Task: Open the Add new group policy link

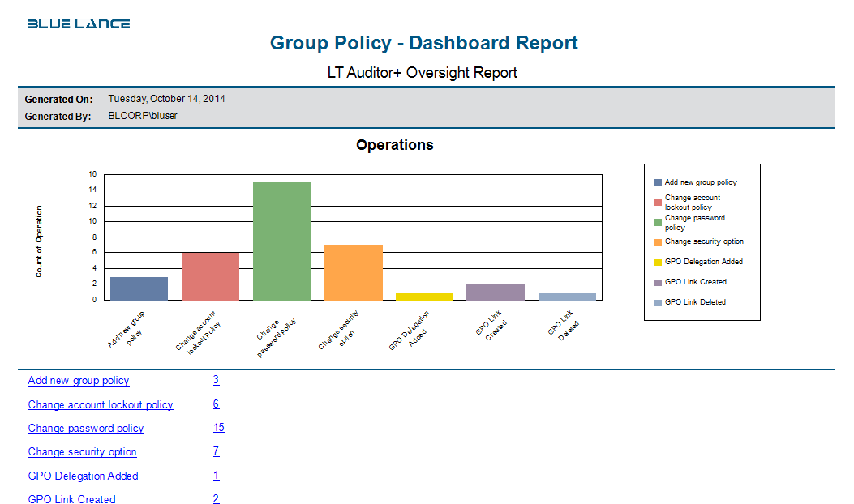Action: (x=78, y=381)
